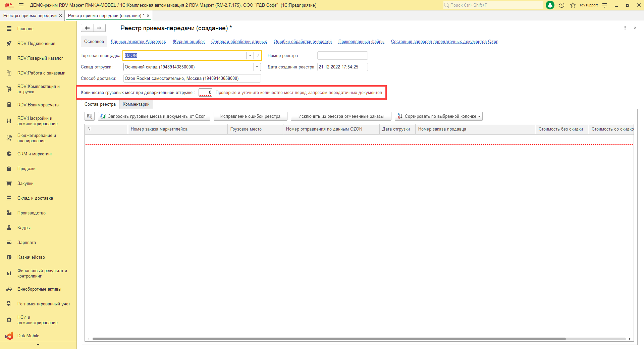Viewport: 644px width, 349px height.
Task: Expand Торговая площадка dropdown list
Action: point(250,56)
